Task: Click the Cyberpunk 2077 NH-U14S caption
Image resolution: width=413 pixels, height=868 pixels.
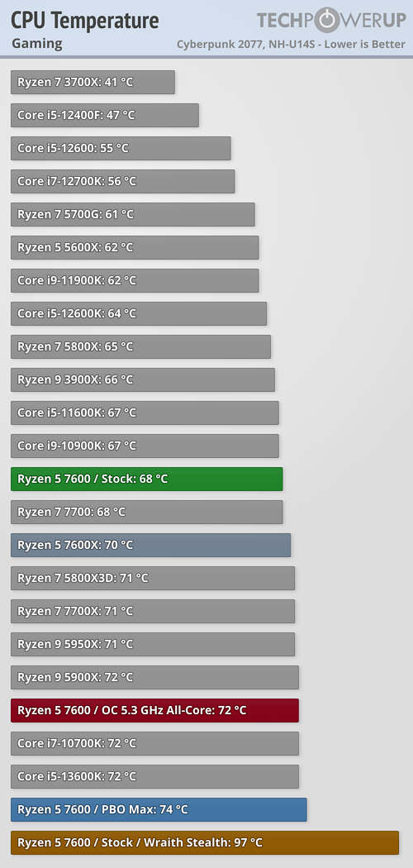Action: (291, 45)
